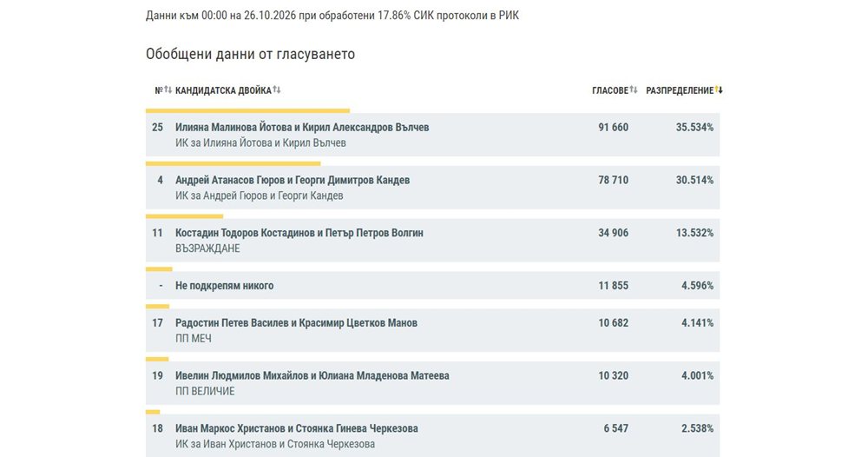Select row number 19
Viewport: 868px width, 457px height.
coord(158,375)
